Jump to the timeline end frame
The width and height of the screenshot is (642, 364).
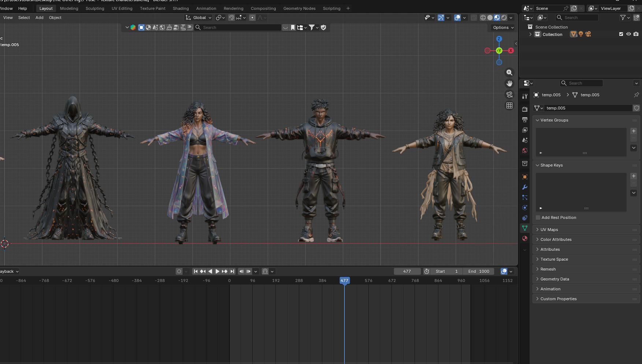click(x=232, y=271)
